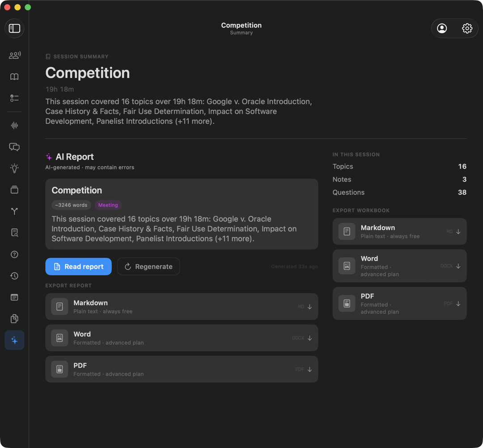Click the IN THIS SESSION section label
Screen dimensions: 483x448
[356, 155]
